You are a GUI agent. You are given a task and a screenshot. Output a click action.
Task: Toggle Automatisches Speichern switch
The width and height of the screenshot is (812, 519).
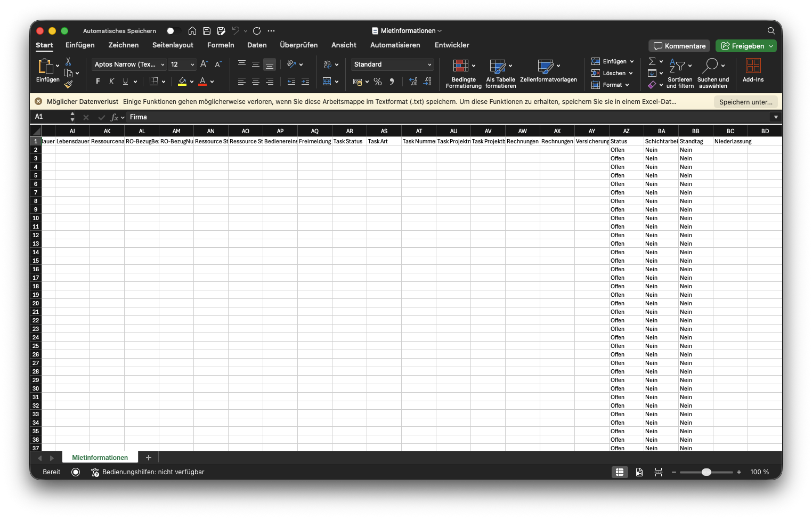(173, 31)
